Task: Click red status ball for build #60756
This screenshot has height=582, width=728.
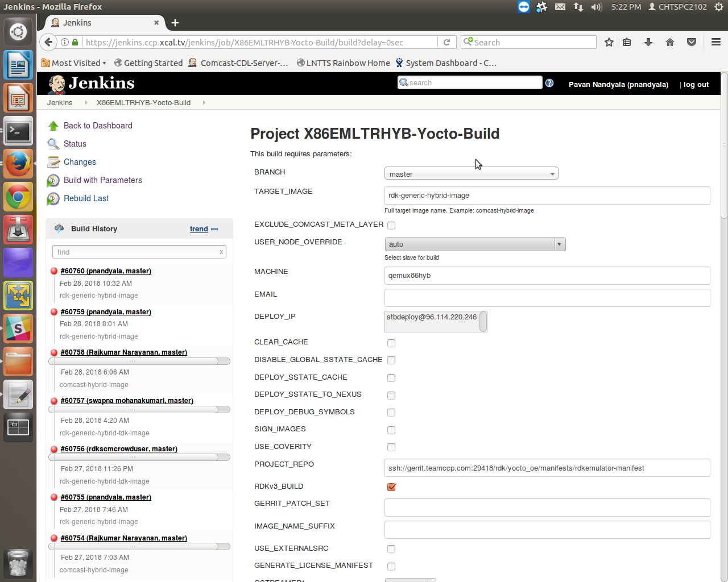Action: coord(54,449)
